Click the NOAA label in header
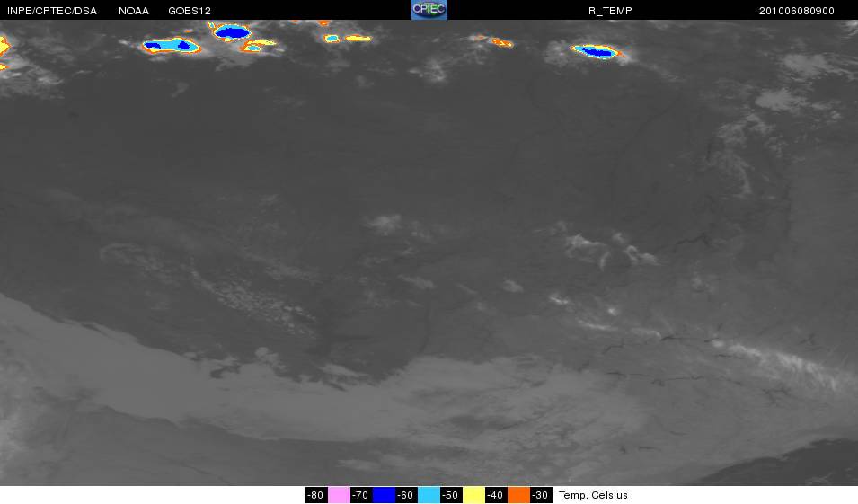Viewport: 858px width, 504px height. (134, 11)
